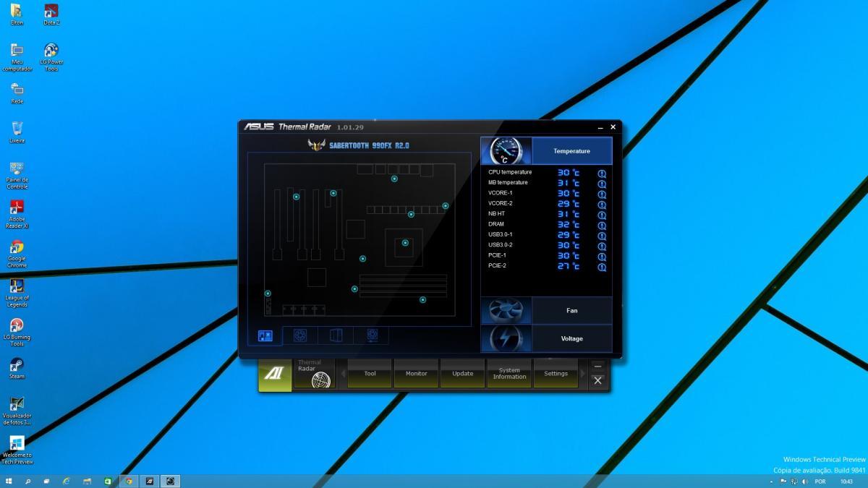Show details for DRAM sensor
The width and height of the screenshot is (868, 488).
click(x=602, y=226)
